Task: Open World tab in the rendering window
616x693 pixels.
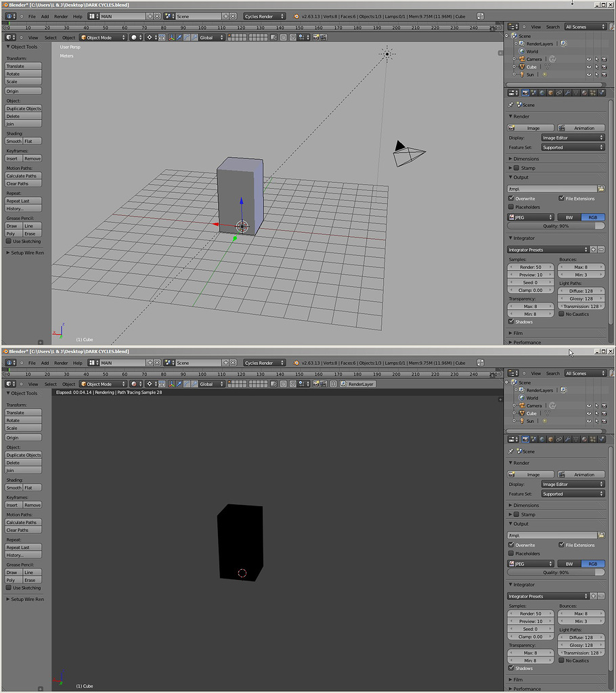Action: point(542,439)
